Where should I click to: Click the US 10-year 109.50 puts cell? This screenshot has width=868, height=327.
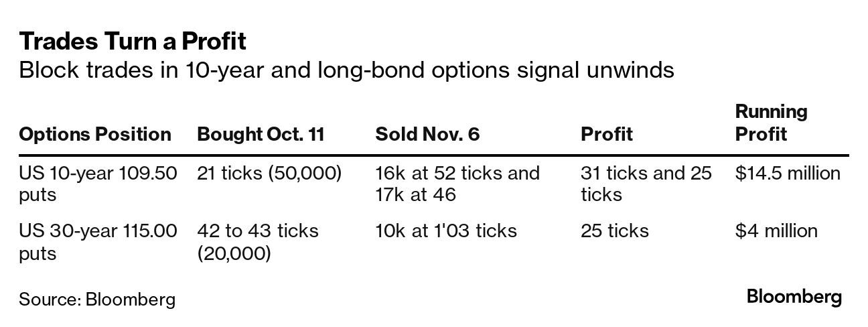point(98,184)
